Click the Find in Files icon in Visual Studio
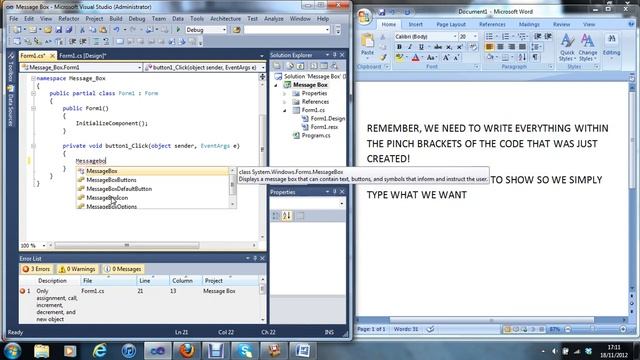This screenshot has width=640, height=360. (x=236, y=30)
